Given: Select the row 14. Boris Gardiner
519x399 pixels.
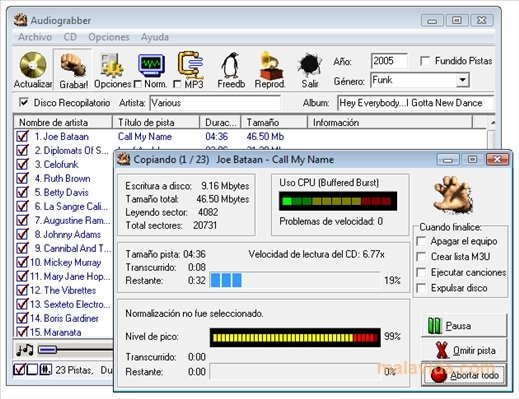Looking at the screenshot, I should [x=64, y=318].
